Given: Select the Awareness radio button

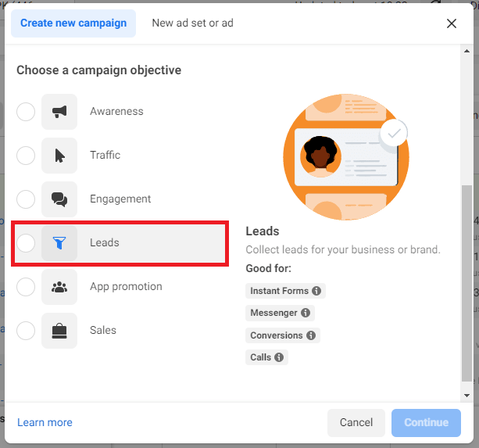Looking at the screenshot, I should tap(26, 112).
